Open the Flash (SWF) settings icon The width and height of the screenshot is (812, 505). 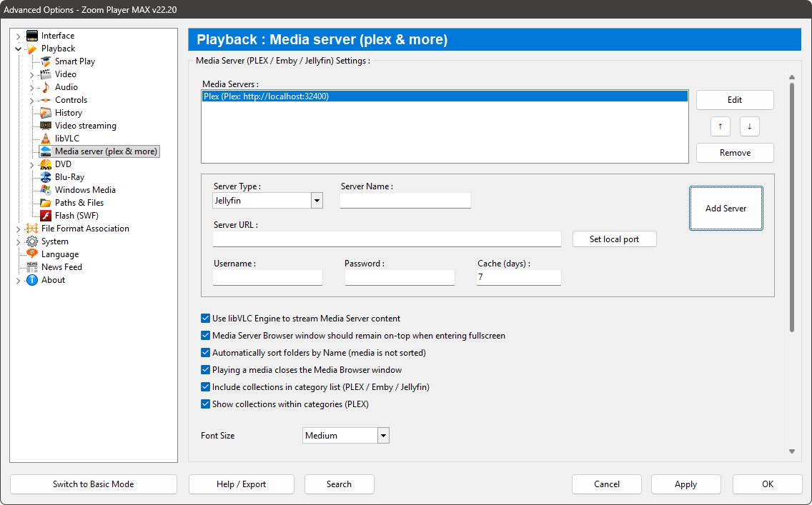44,215
